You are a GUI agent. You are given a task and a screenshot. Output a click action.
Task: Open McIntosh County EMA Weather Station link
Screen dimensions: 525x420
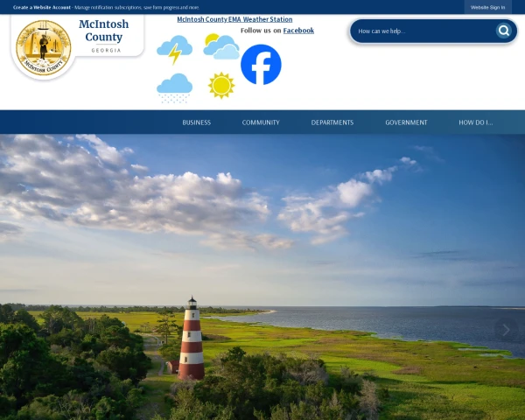(234, 19)
